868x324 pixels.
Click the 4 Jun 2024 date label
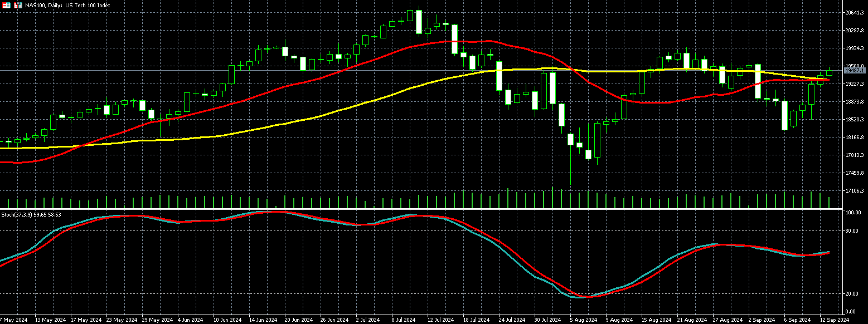point(191,320)
